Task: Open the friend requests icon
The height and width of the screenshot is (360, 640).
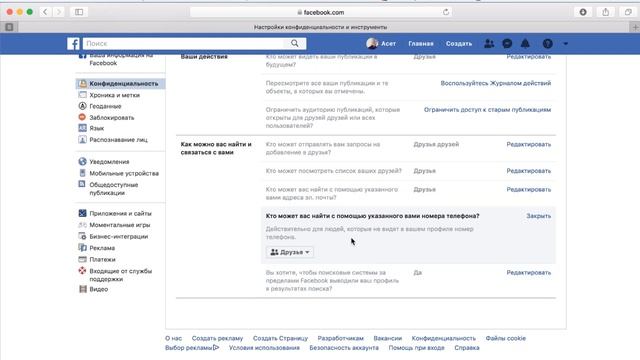Action: tap(489, 44)
